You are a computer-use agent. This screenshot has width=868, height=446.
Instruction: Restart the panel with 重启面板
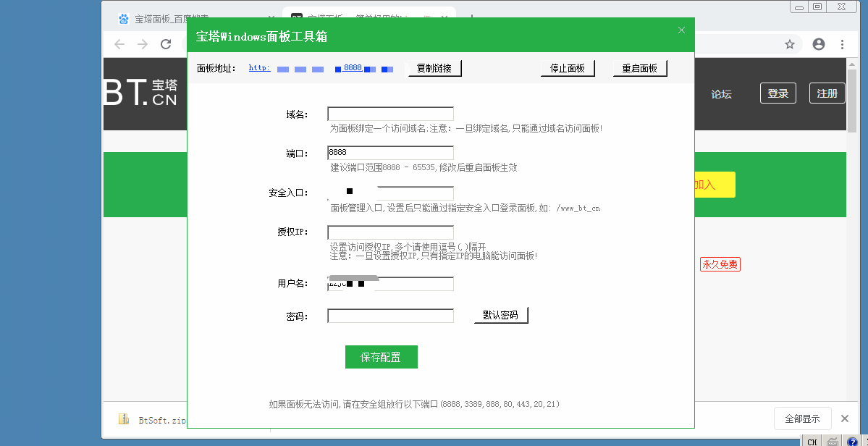coord(640,69)
